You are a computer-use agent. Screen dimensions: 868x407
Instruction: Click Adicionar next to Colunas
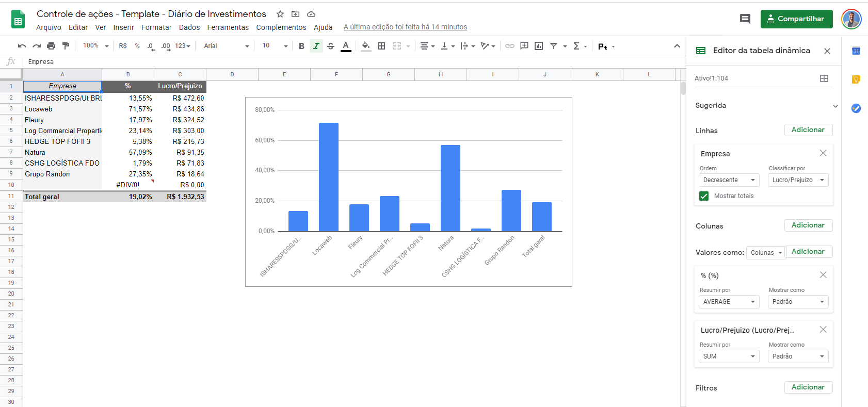[808, 225]
